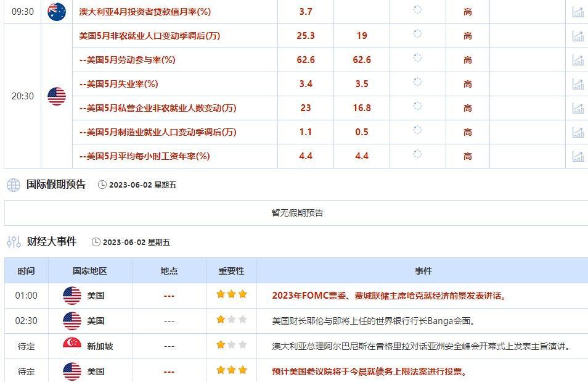Click US flag in the 01:00 event row
This screenshot has width=588, height=382.
(x=70, y=296)
